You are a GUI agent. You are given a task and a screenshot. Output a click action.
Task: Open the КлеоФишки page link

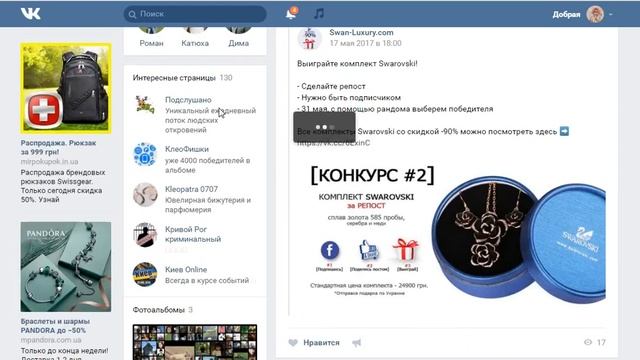tap(187, 149)
